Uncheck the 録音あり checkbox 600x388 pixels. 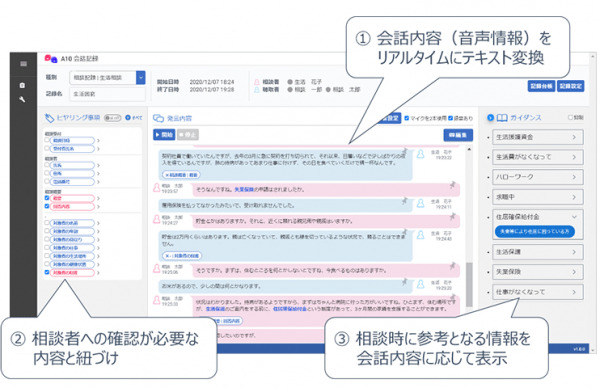[x=450, y=118]
